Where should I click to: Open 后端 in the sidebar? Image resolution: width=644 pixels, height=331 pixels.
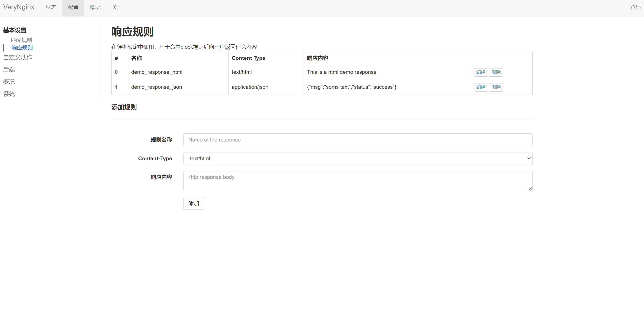click(9, 69)
